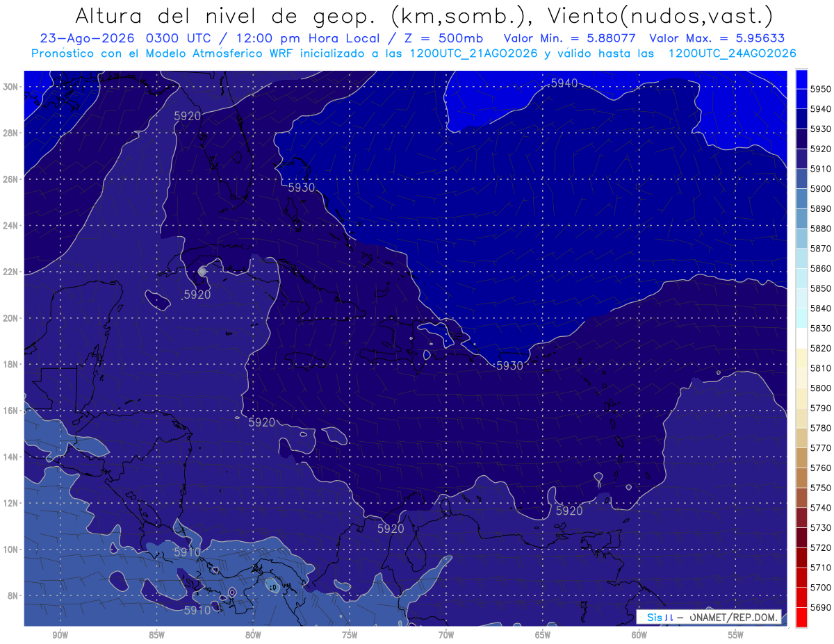Viewport: 834px width, 644px height.
Task: Click the 16N latitude axis label
Action: point(11,411)
